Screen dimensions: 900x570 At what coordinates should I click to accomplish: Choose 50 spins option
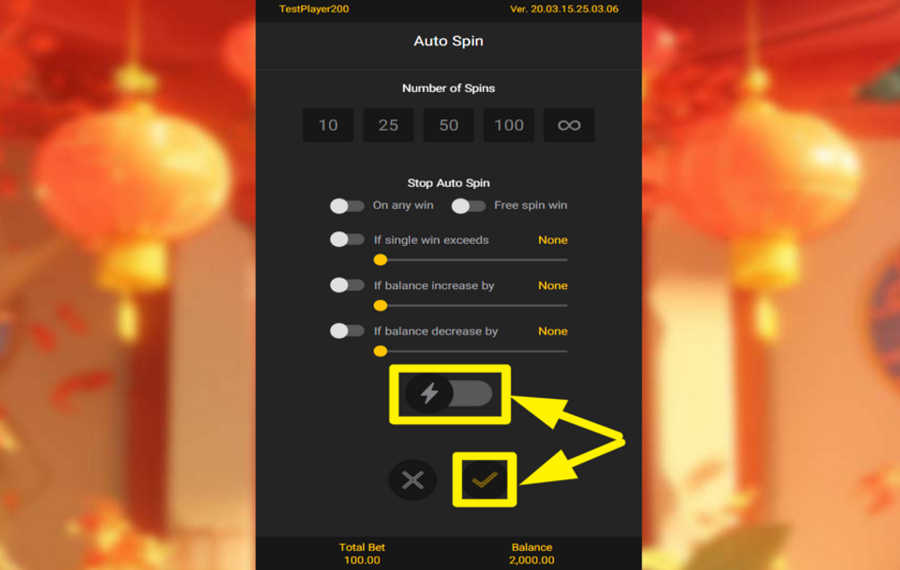(x=448, y=125)
